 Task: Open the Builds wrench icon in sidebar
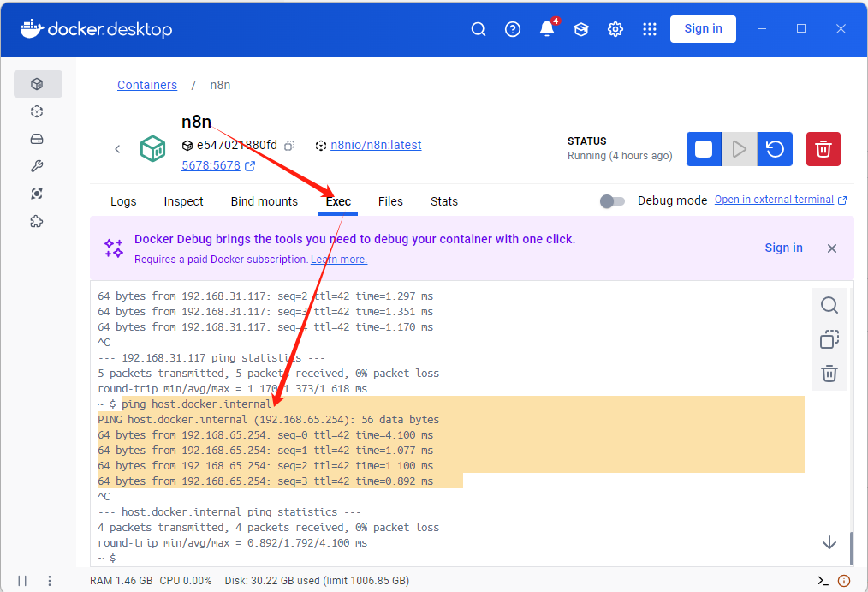point(37,166)
